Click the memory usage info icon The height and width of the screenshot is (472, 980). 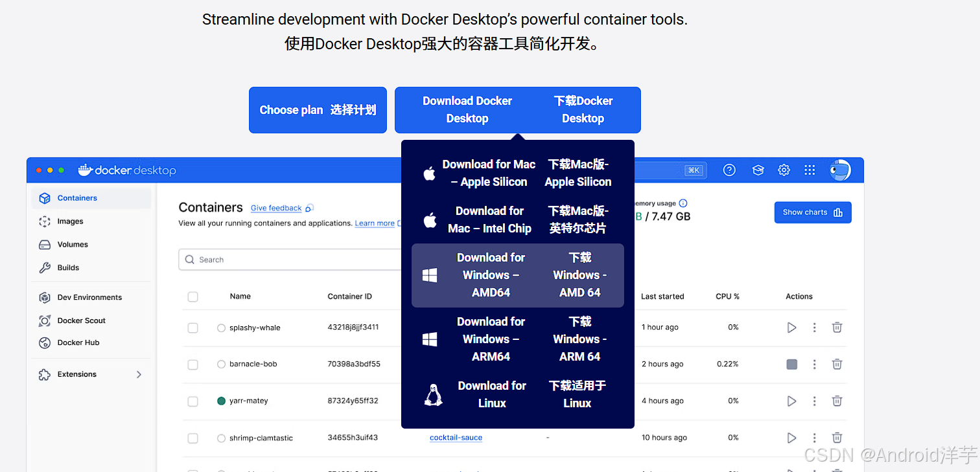point(683,203)
